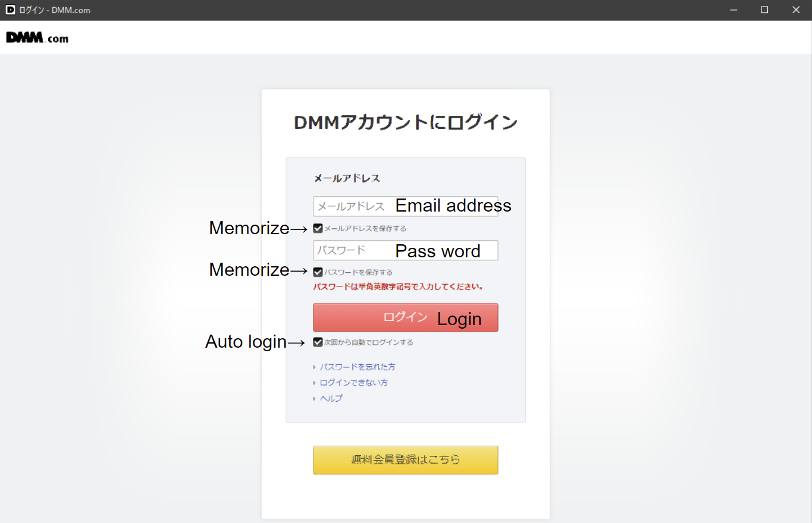Open the cannot-login help link
This screenshot has width=812, height=523.
pos(353,382)
